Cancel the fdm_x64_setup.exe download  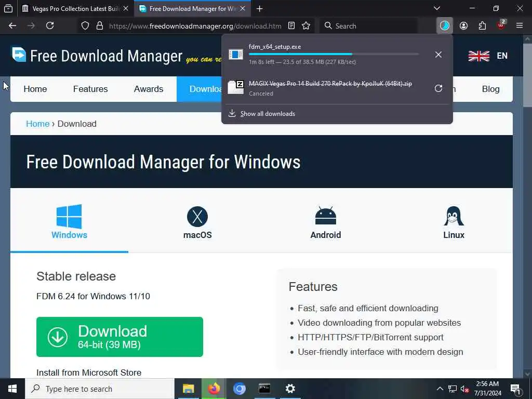(x=438, y=55)
